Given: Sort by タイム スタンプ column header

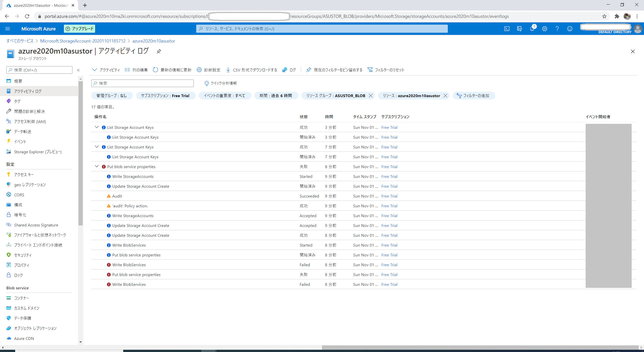Looking at the screenshot, I should [365, 117].
